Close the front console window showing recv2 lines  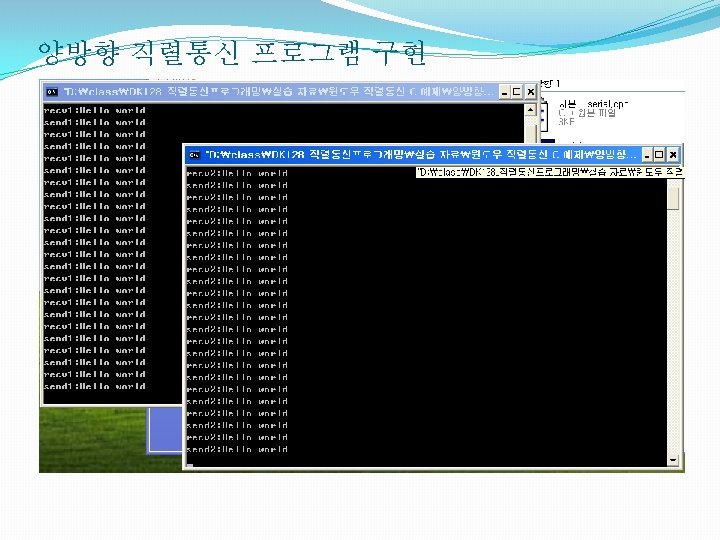(673, 155)
